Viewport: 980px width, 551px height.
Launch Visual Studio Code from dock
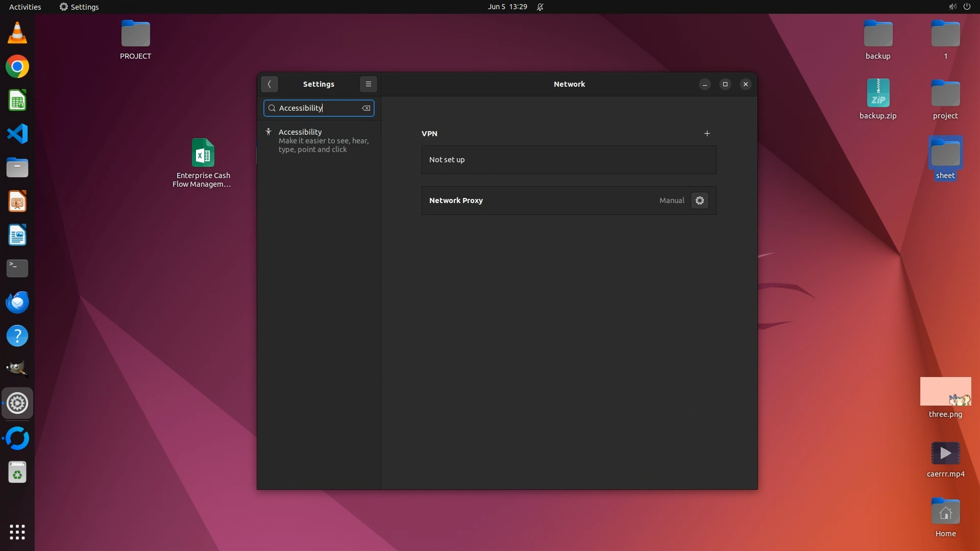[17, 134]
